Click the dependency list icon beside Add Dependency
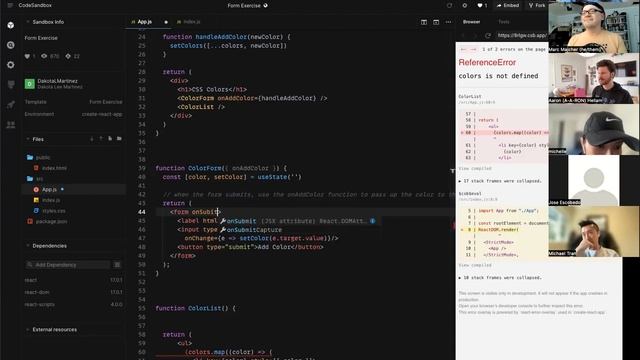The width and height of the screenshot is (640, 360). (117, 264)
